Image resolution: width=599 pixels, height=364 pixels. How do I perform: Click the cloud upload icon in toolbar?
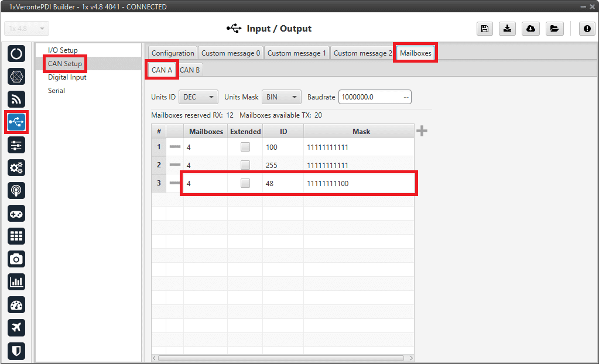coord(530,29)
